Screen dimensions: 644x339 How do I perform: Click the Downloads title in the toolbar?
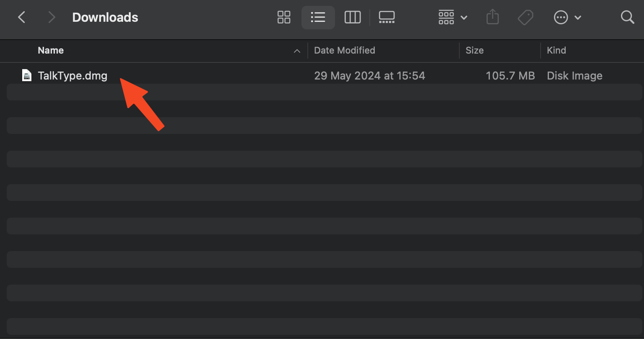click(105, 17)
